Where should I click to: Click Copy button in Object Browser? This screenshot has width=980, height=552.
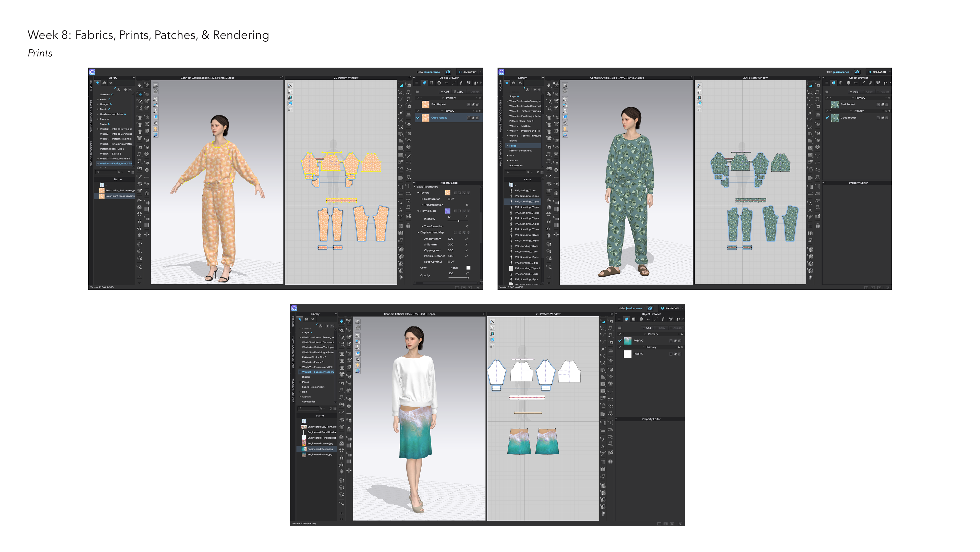(x=458, y=92)
